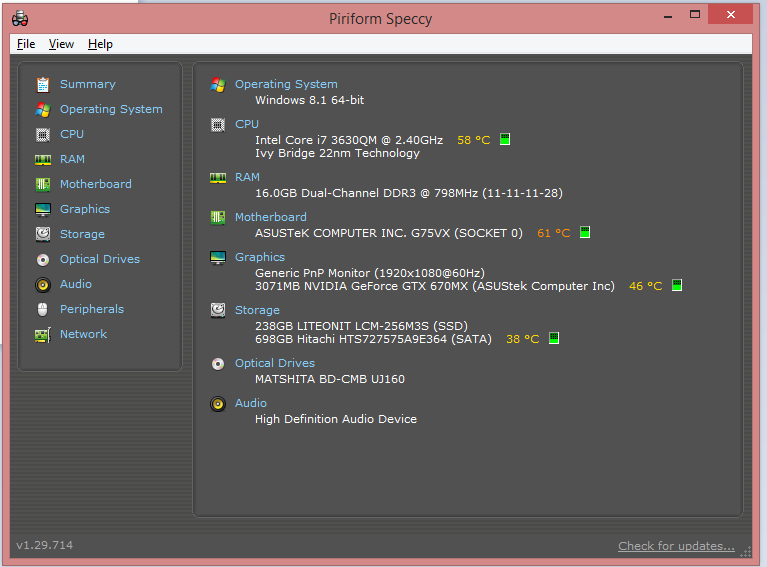Open Peripherals section in the sidebar
Image resolution: width=767 pixels, height=567 pixels.
92,309
